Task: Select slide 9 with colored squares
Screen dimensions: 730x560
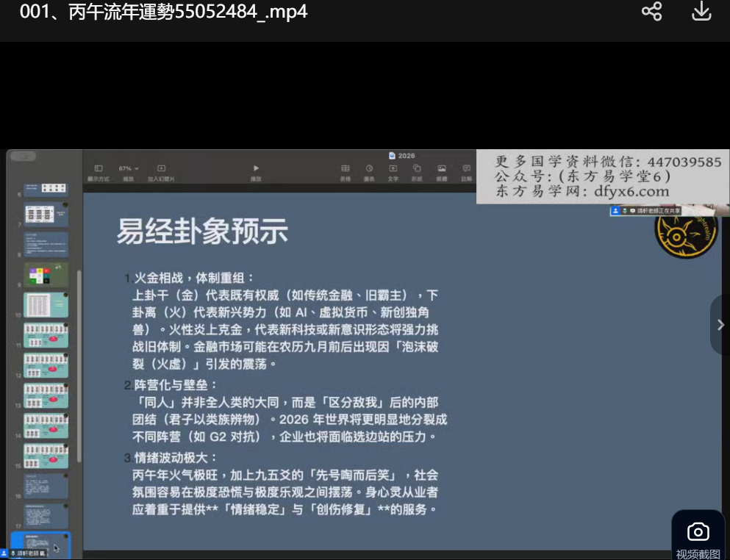Action: pyautogui.click(x=46, y=275)
